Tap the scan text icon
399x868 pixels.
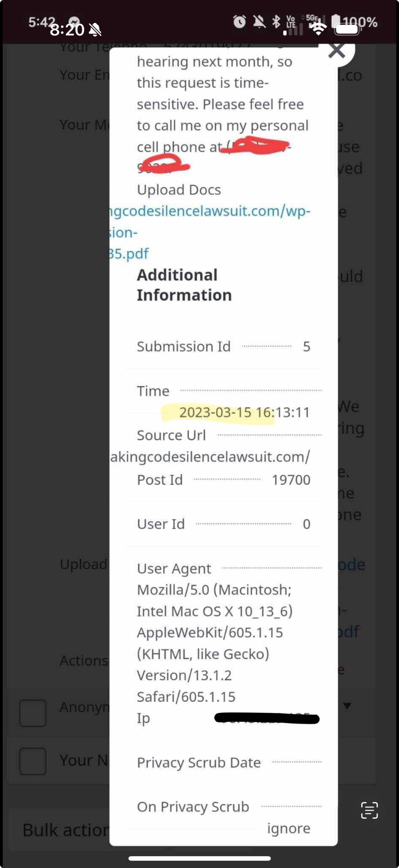click(x=369, y=810)
